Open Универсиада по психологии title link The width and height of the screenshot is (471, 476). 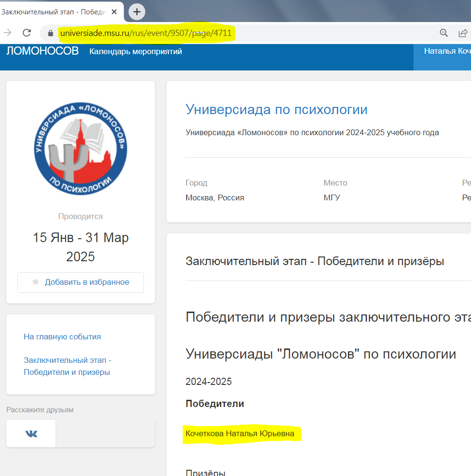(x=276, y=110)
